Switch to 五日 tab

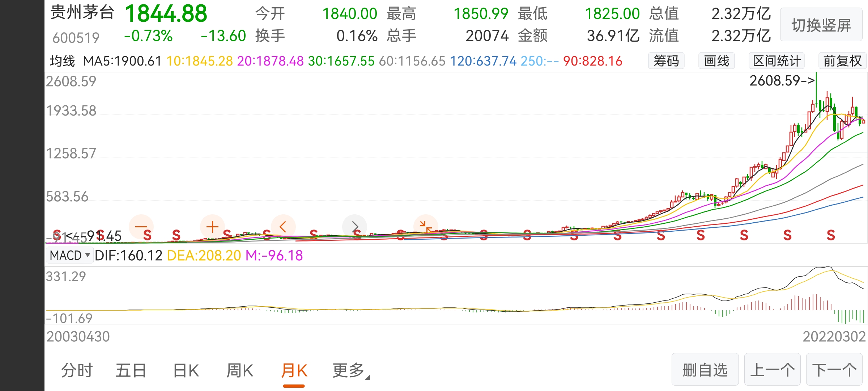click(131, 370)
